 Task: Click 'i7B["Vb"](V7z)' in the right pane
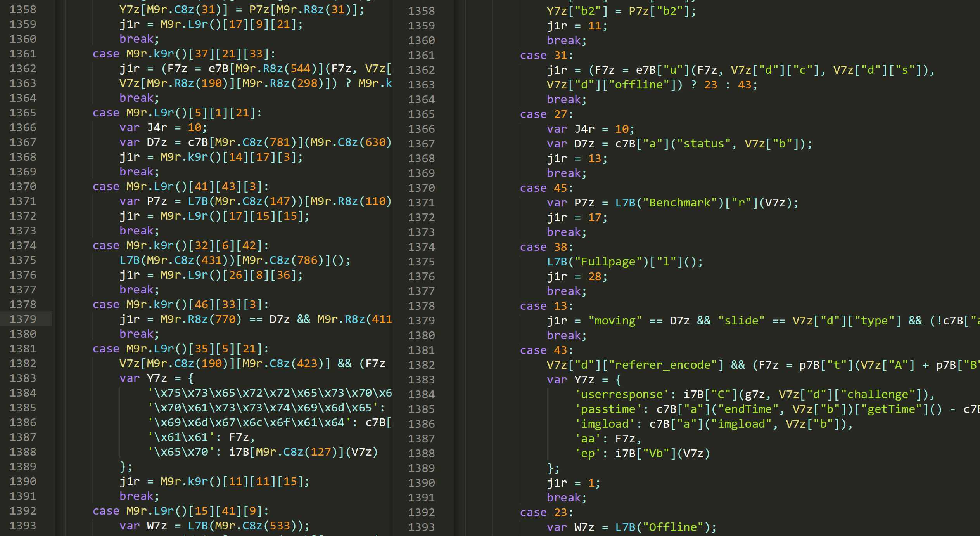click(663, 453)
